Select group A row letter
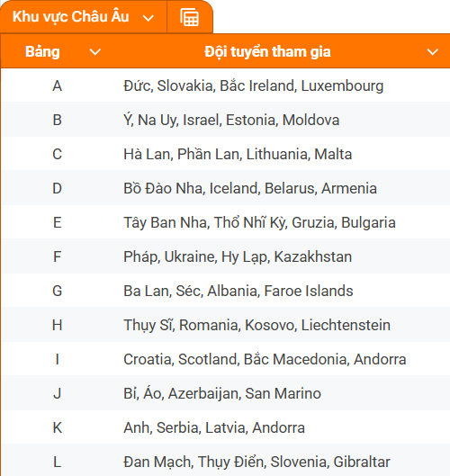The image size is (450, 476). pyautogui.click(x=57, y=85)
